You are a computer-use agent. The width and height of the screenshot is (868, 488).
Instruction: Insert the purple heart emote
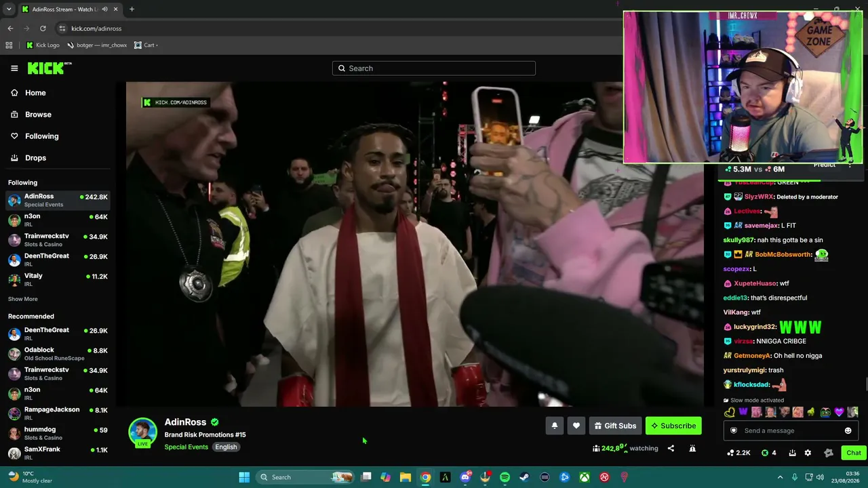839,412
